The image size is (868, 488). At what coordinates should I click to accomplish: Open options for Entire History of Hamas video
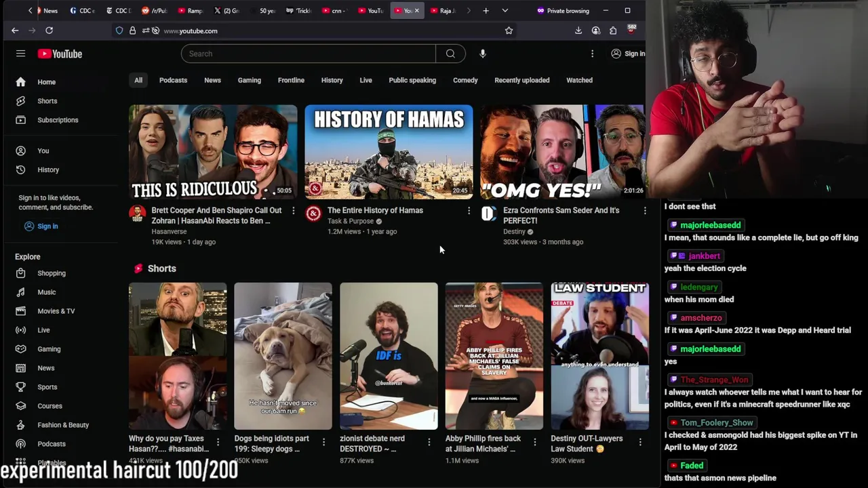pyautogui.click(x=469, y=211)
